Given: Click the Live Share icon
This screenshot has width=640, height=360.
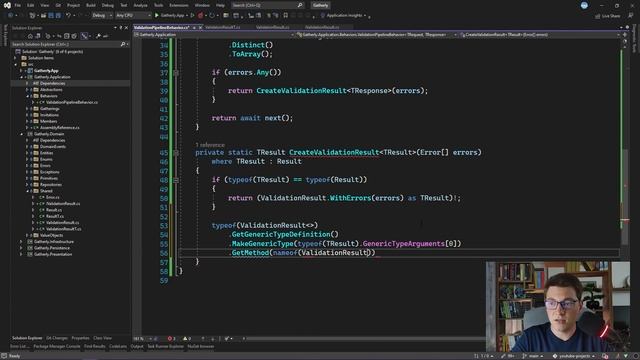Looking at the screenshot, I should (x=598, y=16).
